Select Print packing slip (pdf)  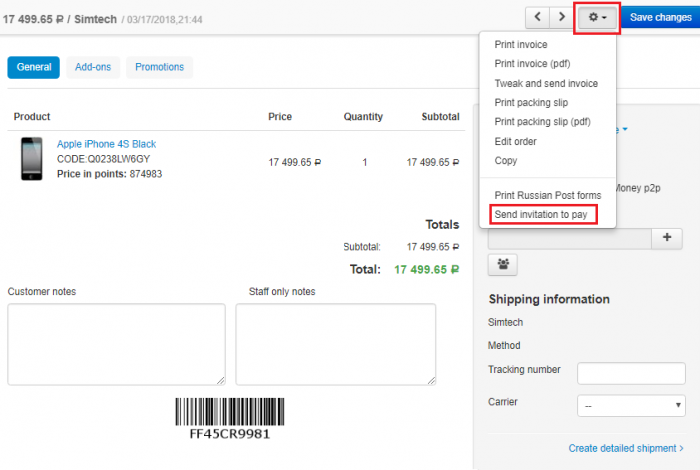point(542,122)
